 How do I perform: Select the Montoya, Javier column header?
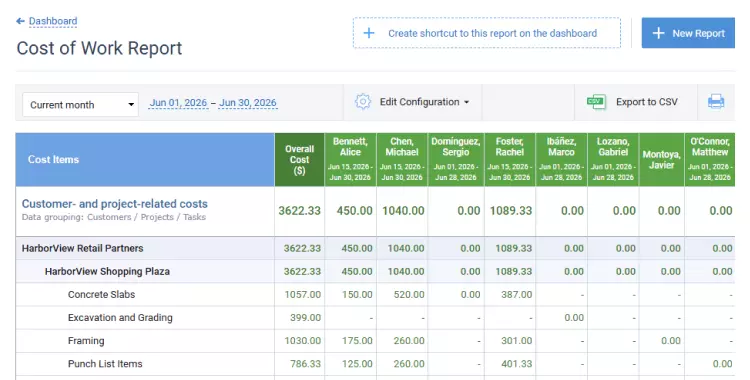pyautogui.click(x=662, y=160)
